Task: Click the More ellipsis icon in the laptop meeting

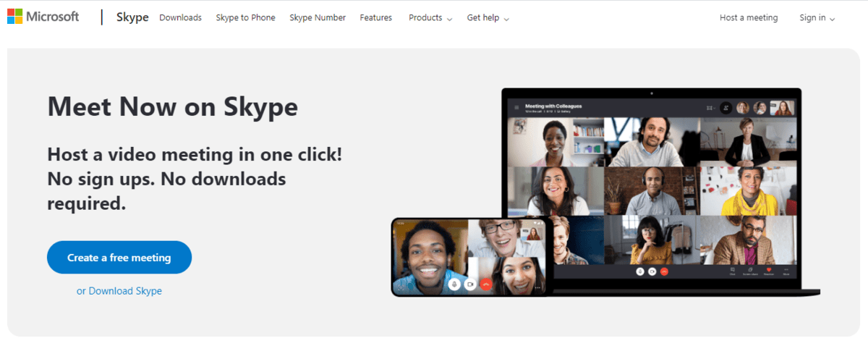Action: click(x=786, y=270)
